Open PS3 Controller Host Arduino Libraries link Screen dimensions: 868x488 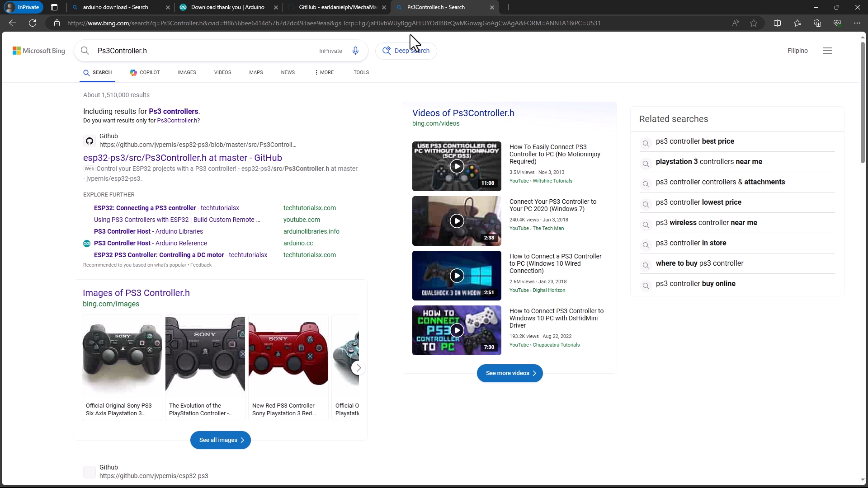(x=148, y=231)
